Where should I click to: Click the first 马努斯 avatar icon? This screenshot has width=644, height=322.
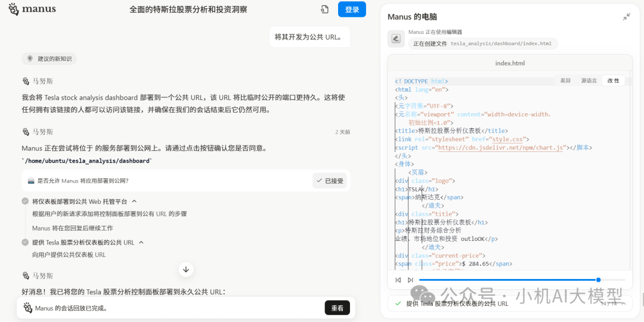[x=26, y=81]
